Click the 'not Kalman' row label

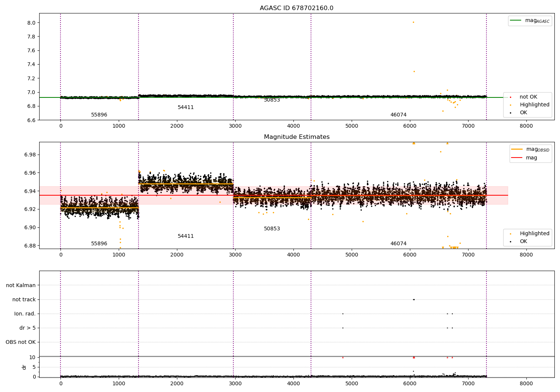click(21, 286)
